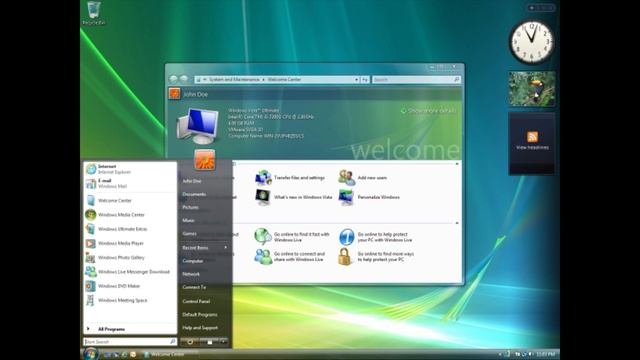The height and width of the screenshot is (360, 640).
Task: Open Network from Start menu
Action: coord(191,274)
